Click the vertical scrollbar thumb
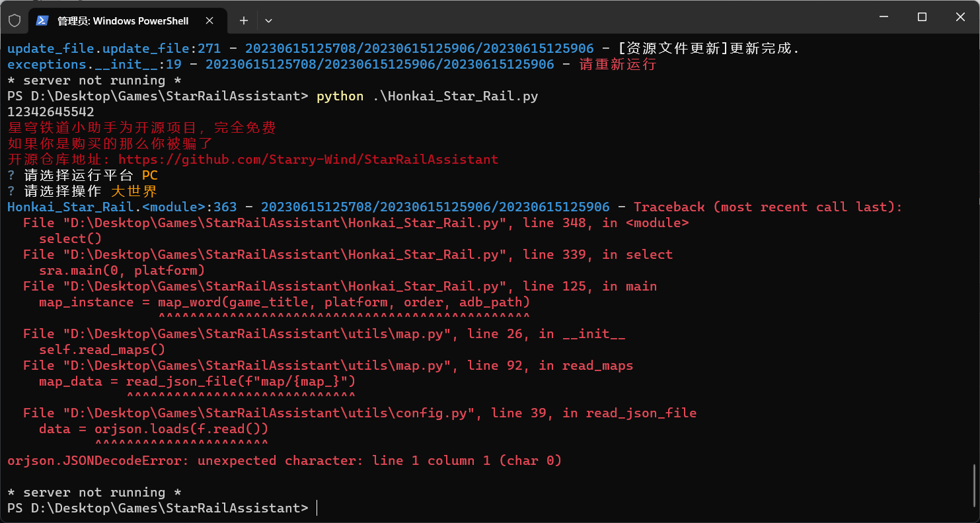Viewport: 980px width, 523px height. (975, 485)
